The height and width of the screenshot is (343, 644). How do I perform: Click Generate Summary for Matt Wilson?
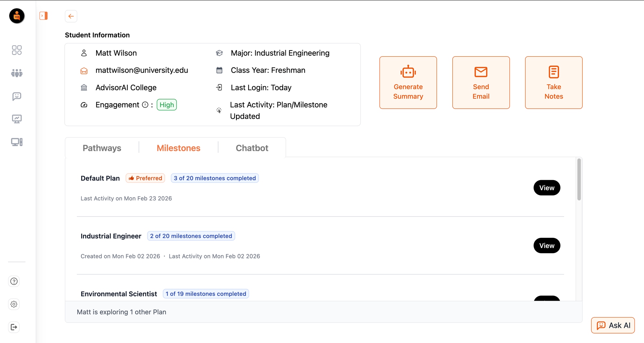click(x=408, y=82)
